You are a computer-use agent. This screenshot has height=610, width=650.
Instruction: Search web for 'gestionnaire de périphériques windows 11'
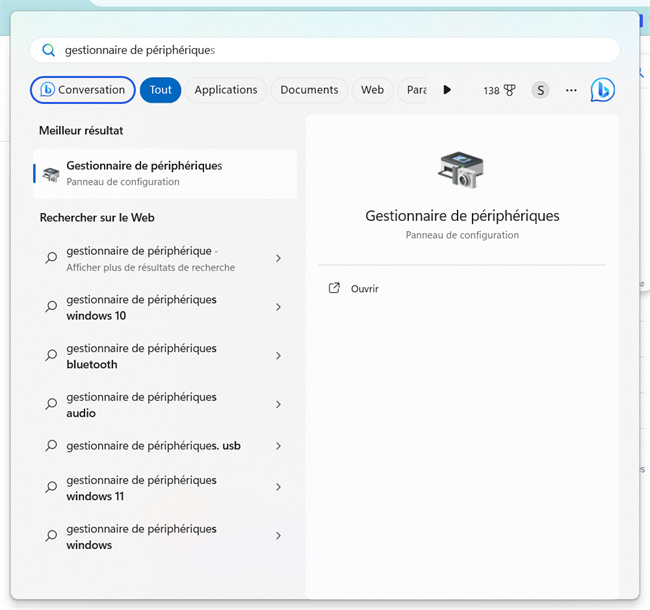click(164, 487)
